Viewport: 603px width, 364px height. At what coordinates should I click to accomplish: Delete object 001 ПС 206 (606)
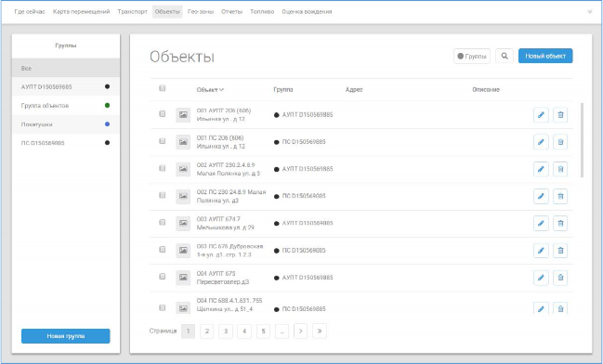[x=560, y=142]
